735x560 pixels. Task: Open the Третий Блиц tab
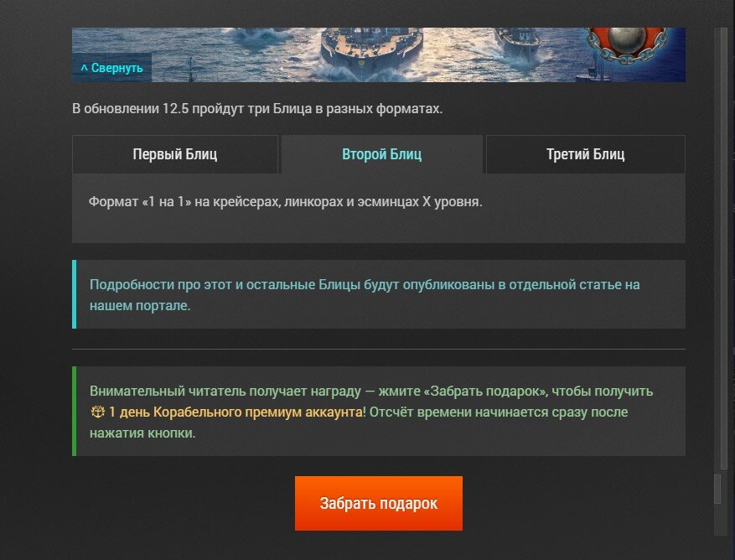pyautogui.click(x=586, y=154)
